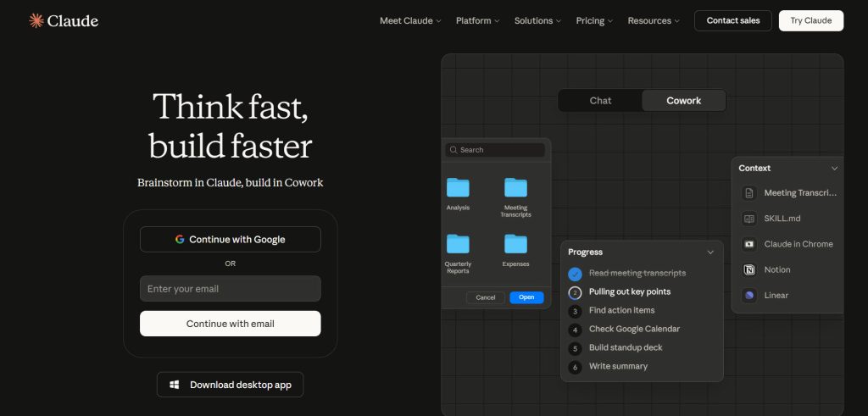Click the blue Open button

(x=526, y=297)
